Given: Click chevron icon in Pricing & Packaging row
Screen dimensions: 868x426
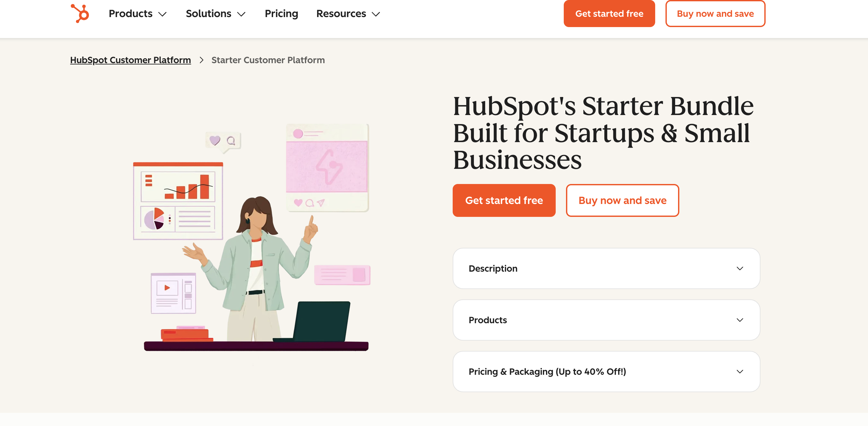Looking at the screenshot, I should pos(740,372).
